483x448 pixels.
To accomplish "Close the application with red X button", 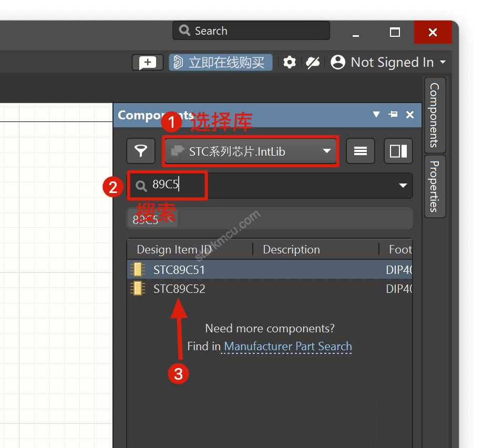I will [433, 32].
